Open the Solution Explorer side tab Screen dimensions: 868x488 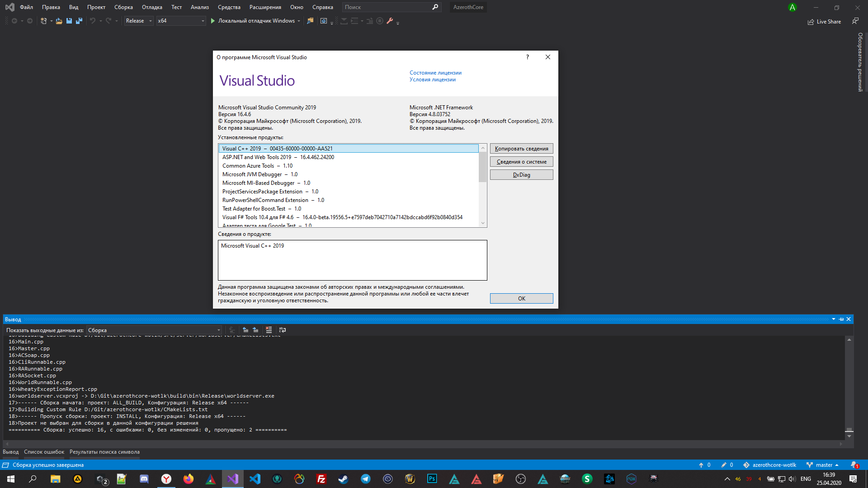(860, 62)
